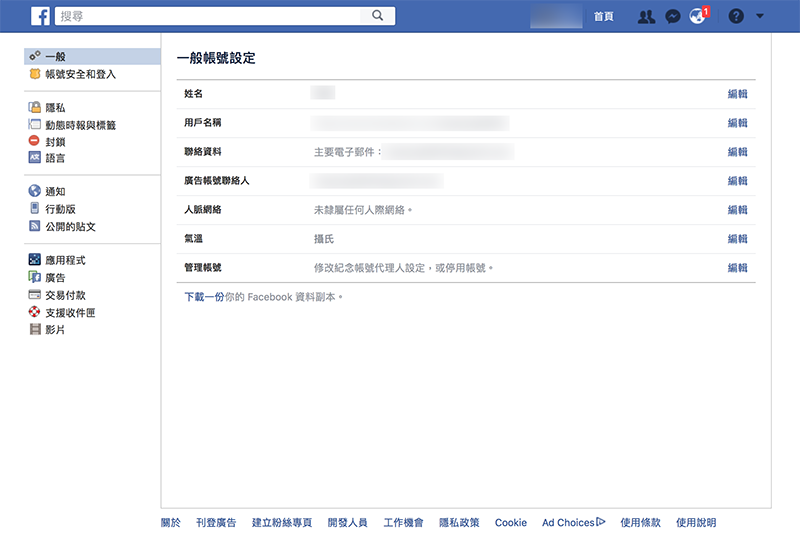Click the search magnifier button
Viewport: 800px width, 533px height.
click(x=378, y=16)
